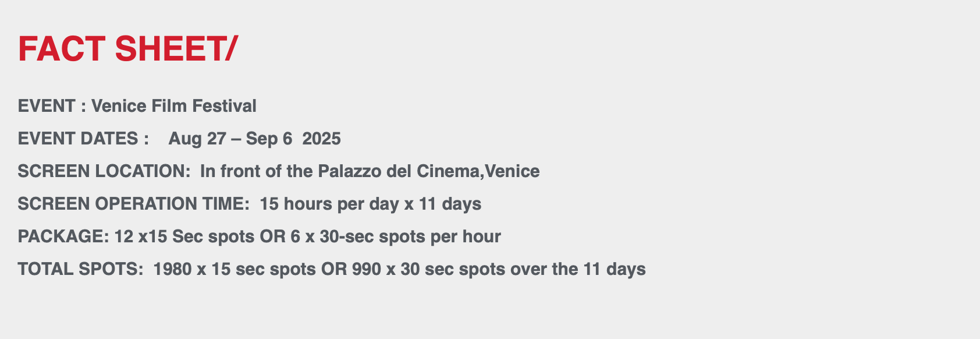Click the 15 hours per day text

pos(329,204)
